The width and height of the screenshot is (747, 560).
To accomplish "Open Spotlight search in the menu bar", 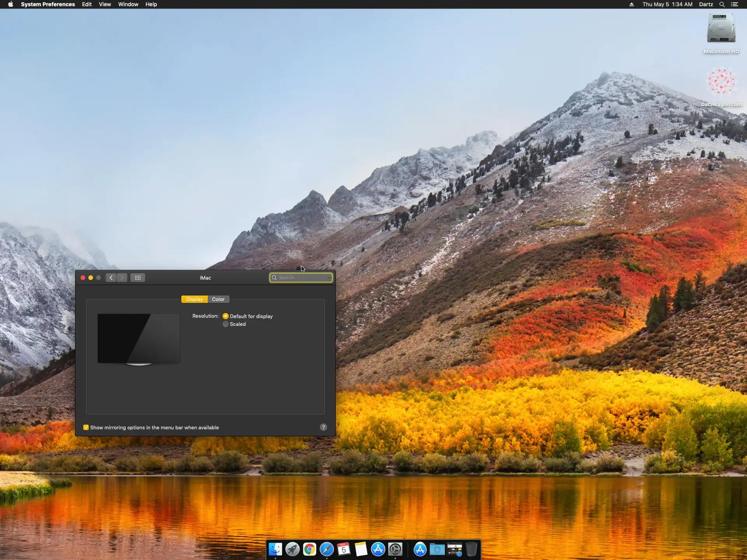I will (x=722, y=4).
